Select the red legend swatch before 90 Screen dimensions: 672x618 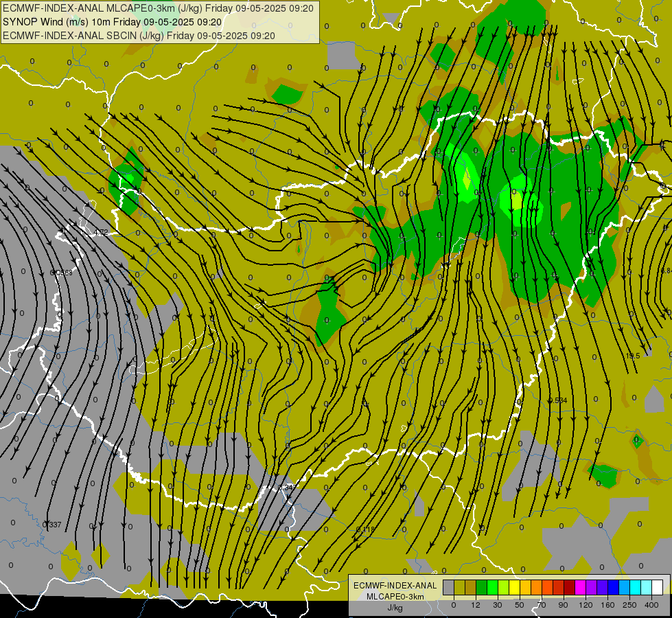[559, 588]
